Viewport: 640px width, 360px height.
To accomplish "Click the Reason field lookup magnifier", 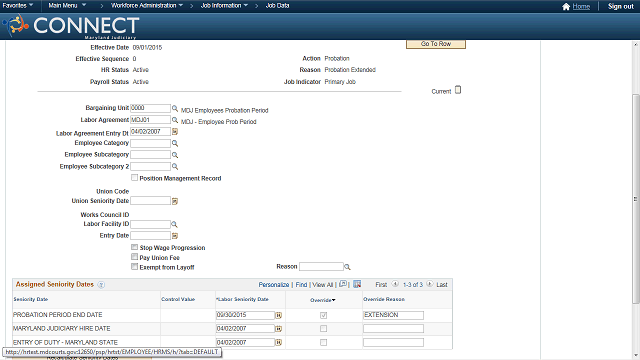I will pyautogui.click(x=347, y=267).
